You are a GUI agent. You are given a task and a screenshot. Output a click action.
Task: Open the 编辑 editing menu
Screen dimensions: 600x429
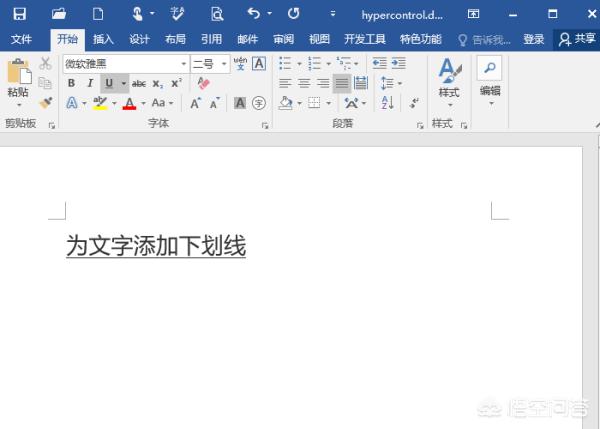pyautogui.click(x=490, y=83)
